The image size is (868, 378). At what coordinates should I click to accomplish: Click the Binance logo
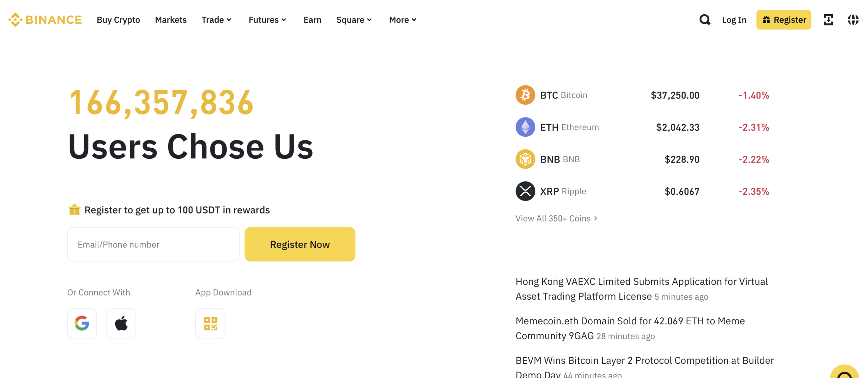(45, 20)
